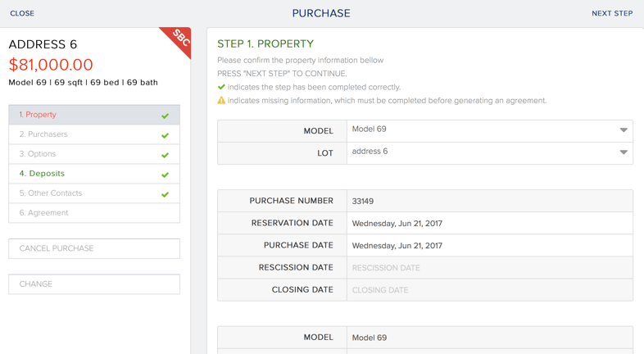Select the Options step in sidebar
Screen dimensions: 644x354
point(38,154)
